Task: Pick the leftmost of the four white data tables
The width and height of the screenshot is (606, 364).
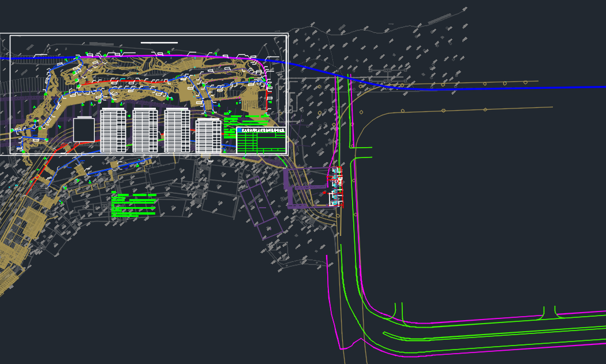Action: [113, 130]
